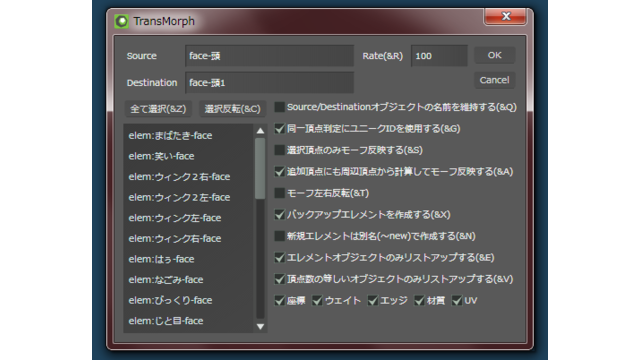Select list item elem:じと目-face

point(189,321)
